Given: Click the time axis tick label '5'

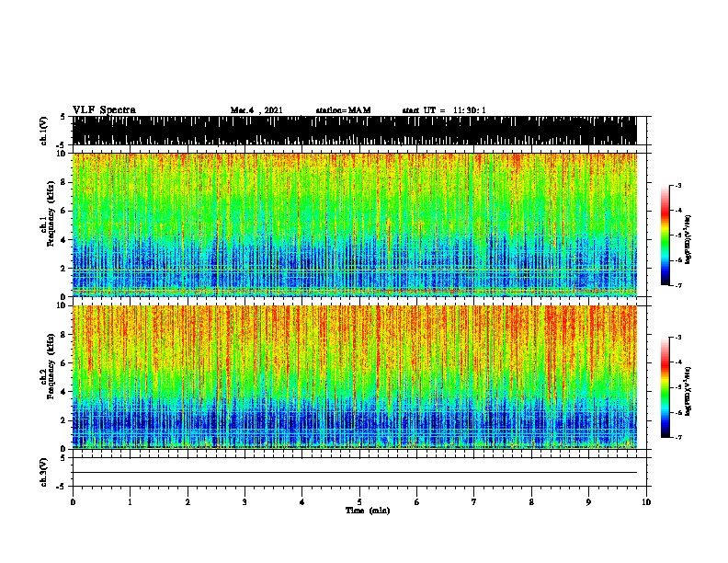Looking at the screenshot, I should point(359,502).
